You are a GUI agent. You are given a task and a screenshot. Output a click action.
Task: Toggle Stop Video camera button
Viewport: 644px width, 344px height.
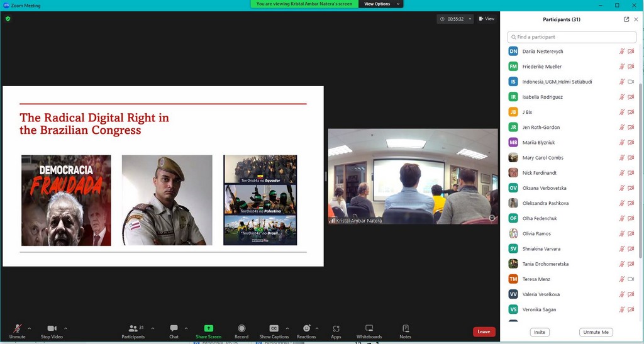(52, 329)
